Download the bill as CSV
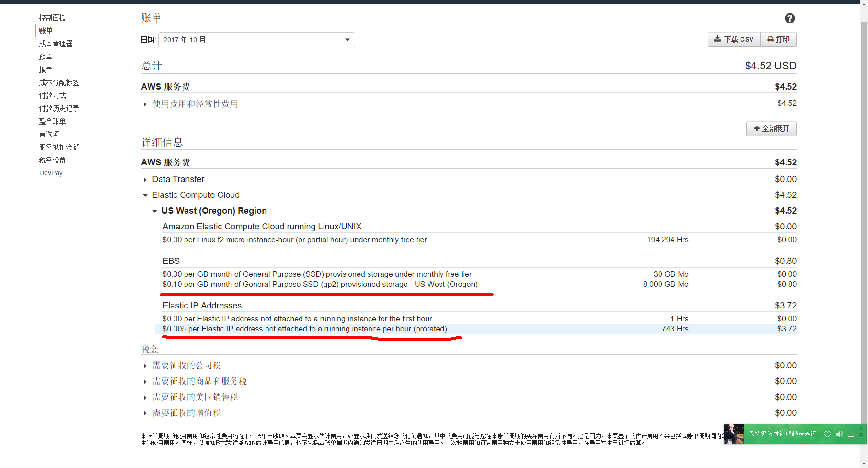Image resolution: width=868 pixels, height=468 pixels. pos(734,39)
